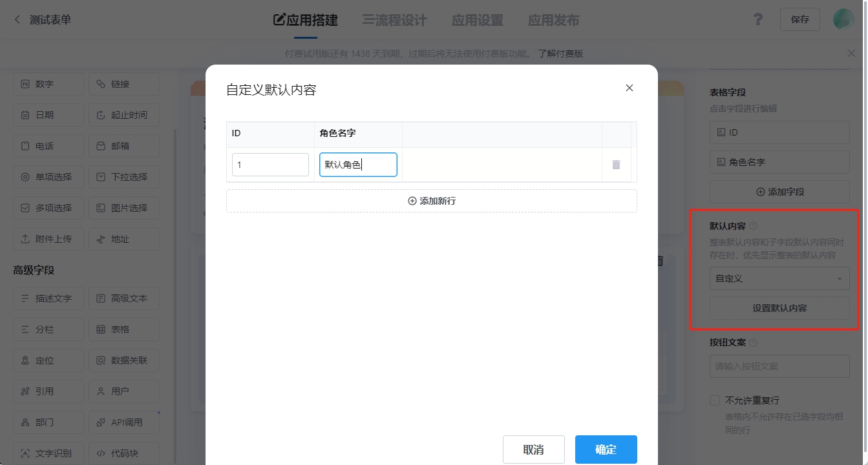Open the 了解付费版 link
This screenshot has height=465, width=868.
tap(558, 53)
